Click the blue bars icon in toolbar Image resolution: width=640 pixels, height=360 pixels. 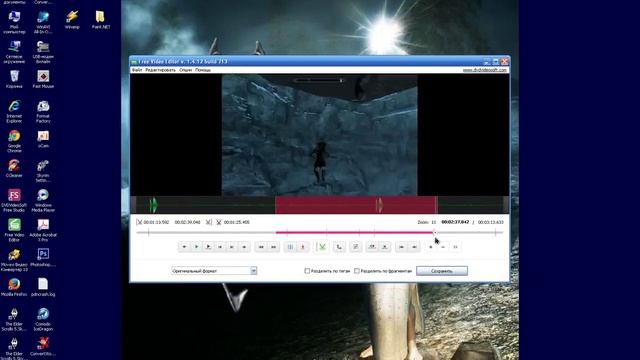290,247
